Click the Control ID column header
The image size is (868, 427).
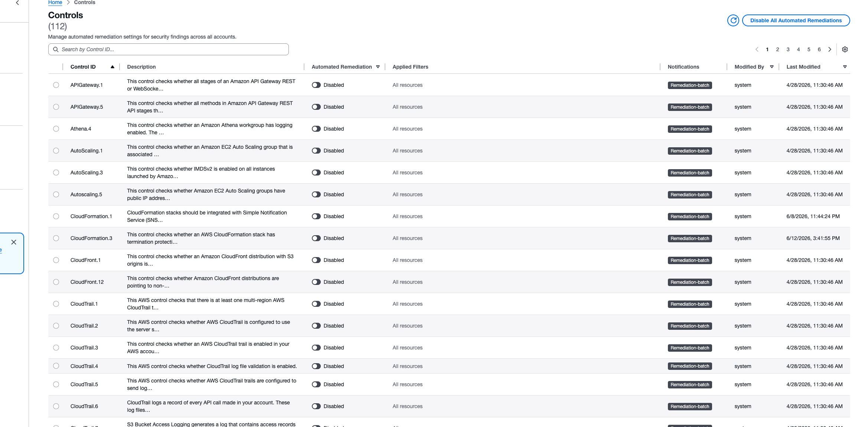pos(83,67)
